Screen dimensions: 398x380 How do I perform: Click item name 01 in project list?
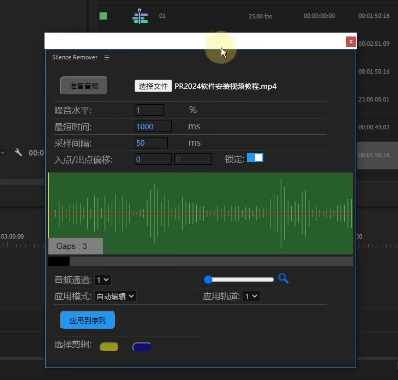[x=162, y=16]
